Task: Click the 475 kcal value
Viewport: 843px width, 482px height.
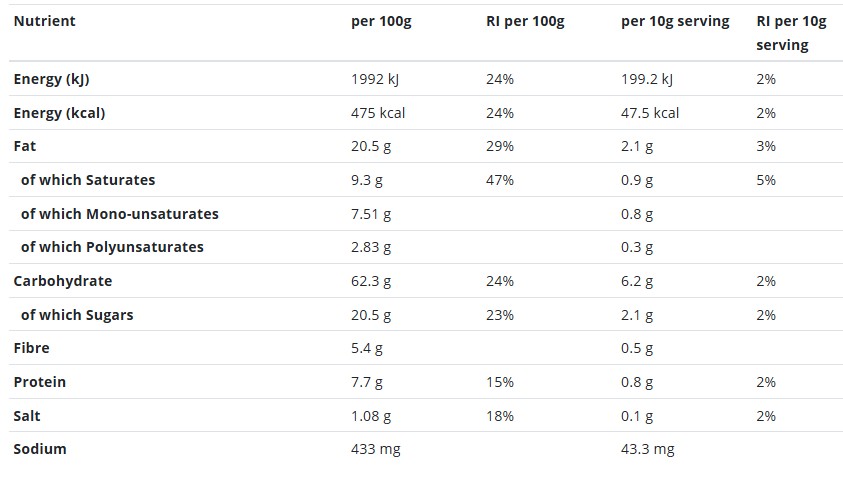Action: click(378, 113)
